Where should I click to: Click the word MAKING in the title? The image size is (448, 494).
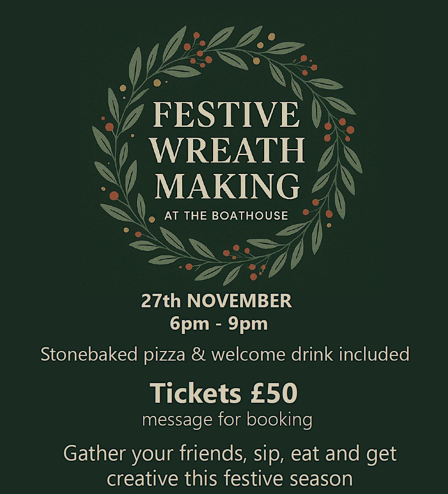point(227,186)
